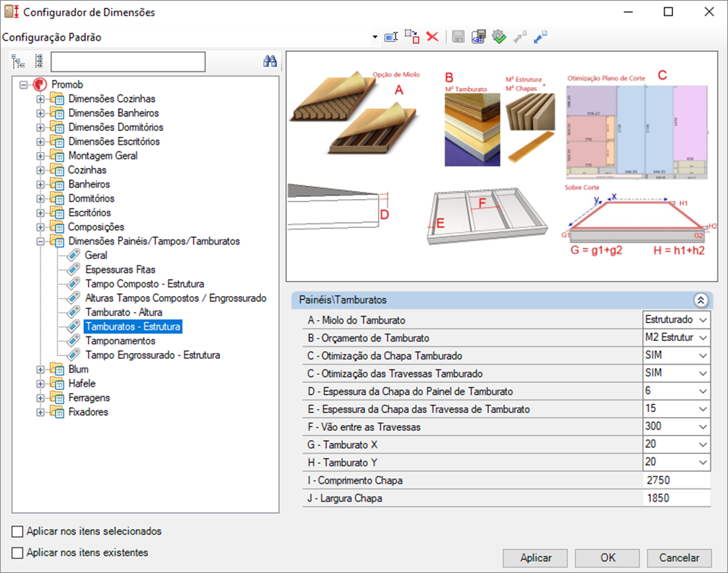Click the red X delete configuration icon
The width and height of the screenshot is (728, 573).
coord(433,37)
